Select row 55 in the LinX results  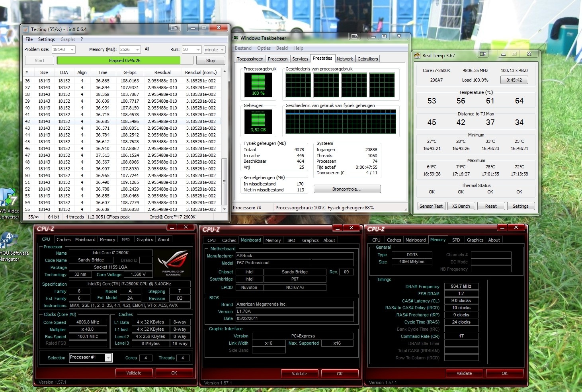click(122, 209)
